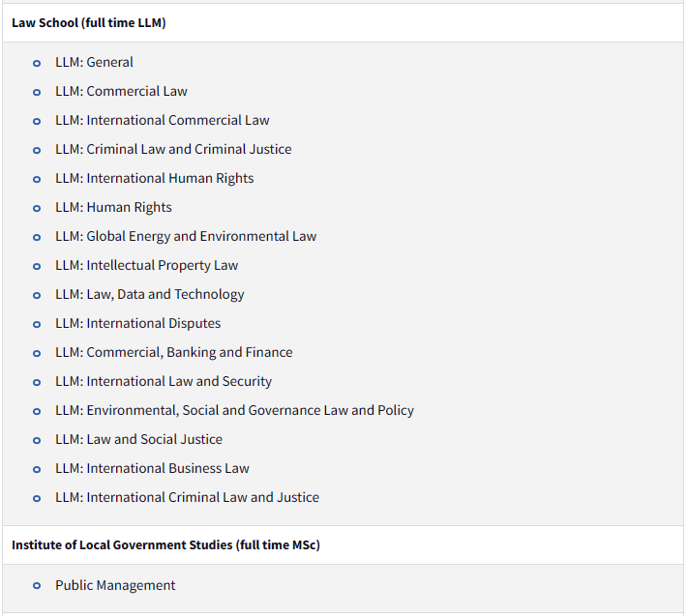Collapse the Law School (full time LLM) section
Image resolution: width=689 pixels, height=616 pixels.
click(x=343, y=23)
